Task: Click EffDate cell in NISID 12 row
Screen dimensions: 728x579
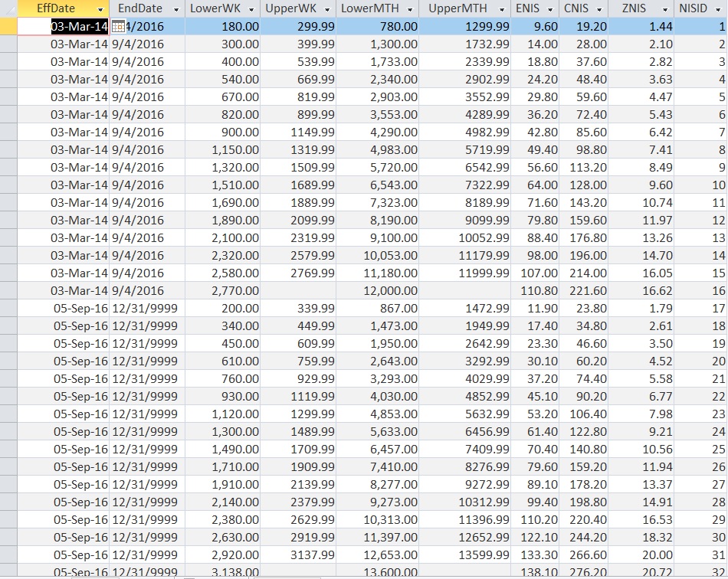Action: pyautogui.click(x=63, y=221)
